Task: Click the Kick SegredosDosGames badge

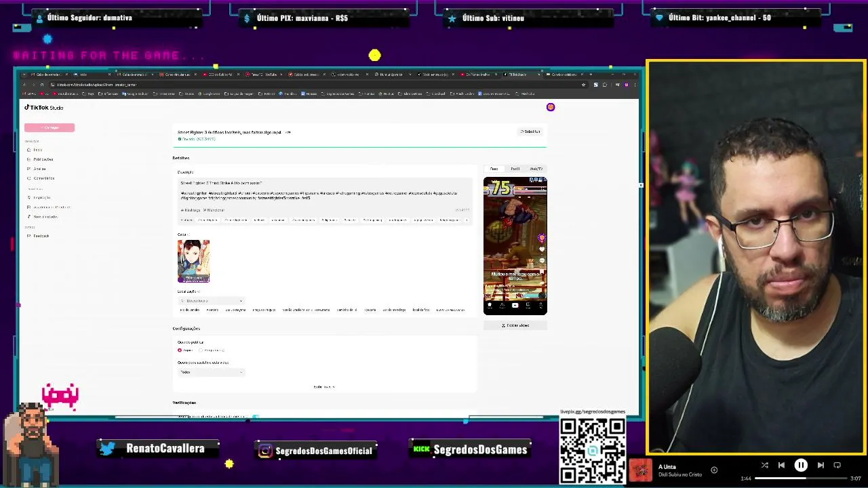Action: [470, 449]
